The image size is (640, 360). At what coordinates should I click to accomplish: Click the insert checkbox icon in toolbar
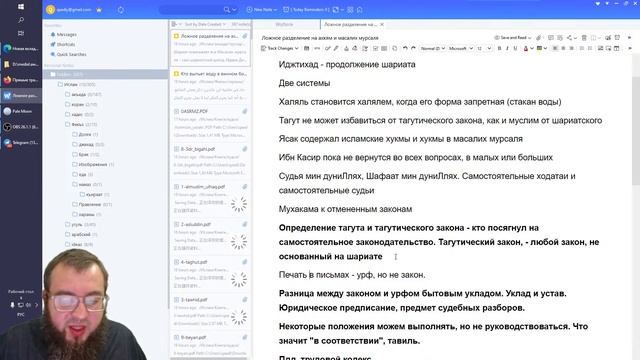[x=376, y=49]
